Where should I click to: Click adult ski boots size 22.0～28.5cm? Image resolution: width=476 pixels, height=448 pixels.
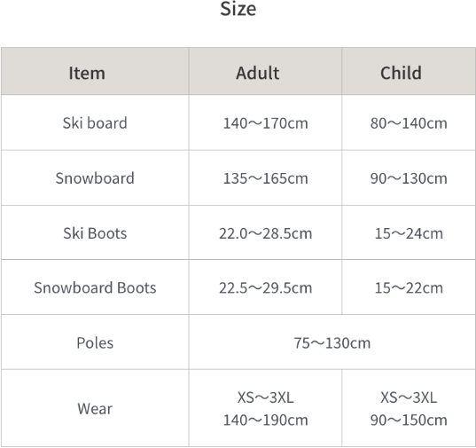pos(266,233)
